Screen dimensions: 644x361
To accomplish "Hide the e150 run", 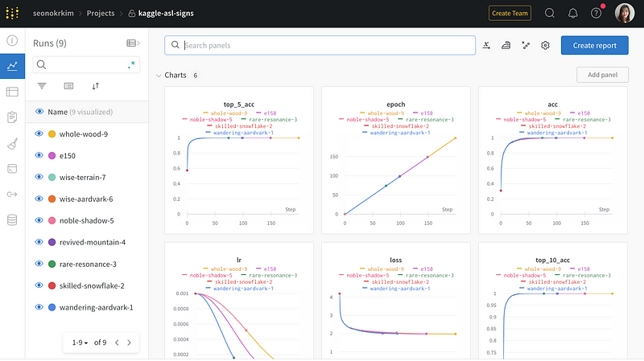I will [x=39, y=155].
